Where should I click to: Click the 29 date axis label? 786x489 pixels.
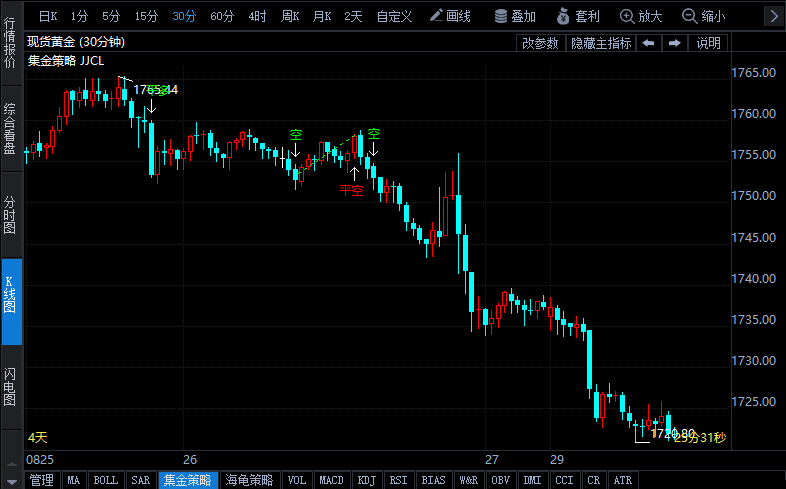click(557, 459)
